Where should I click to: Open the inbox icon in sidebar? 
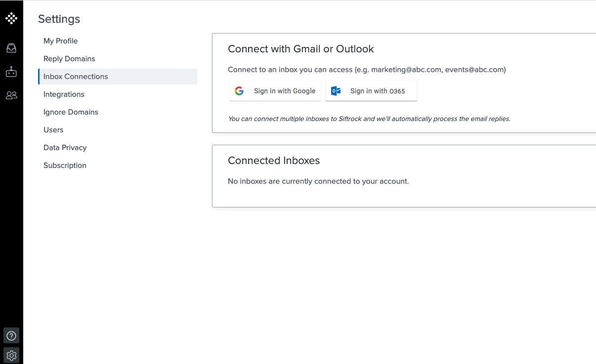pos(11,48)
